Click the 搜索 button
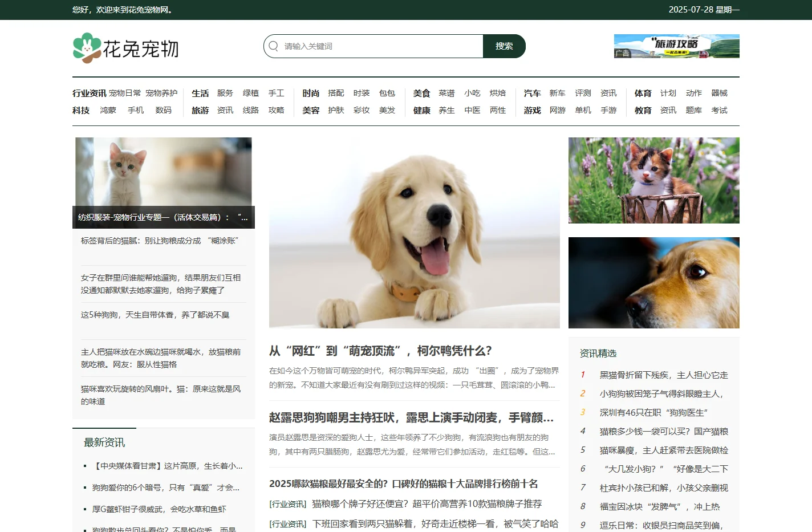 click(x=504, y=46)
